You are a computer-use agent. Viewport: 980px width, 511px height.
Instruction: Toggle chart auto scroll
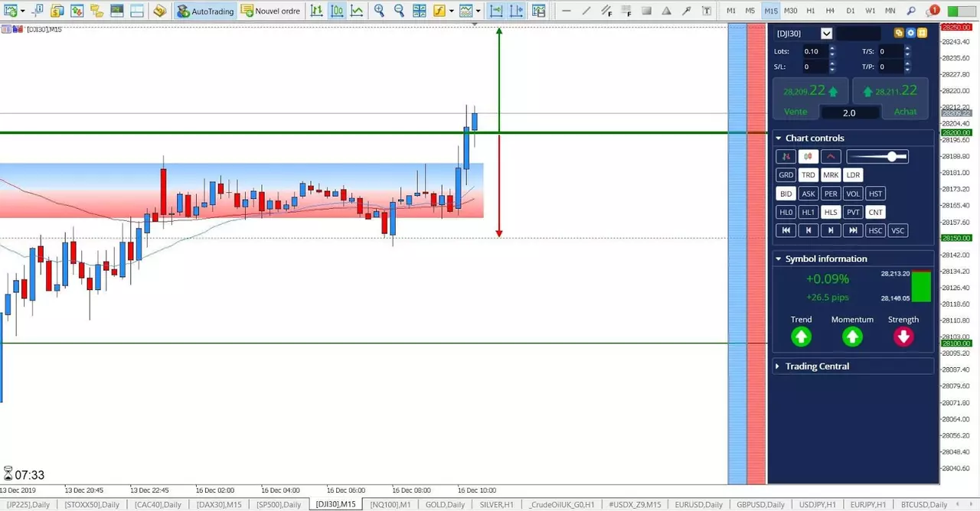point(496,11)
